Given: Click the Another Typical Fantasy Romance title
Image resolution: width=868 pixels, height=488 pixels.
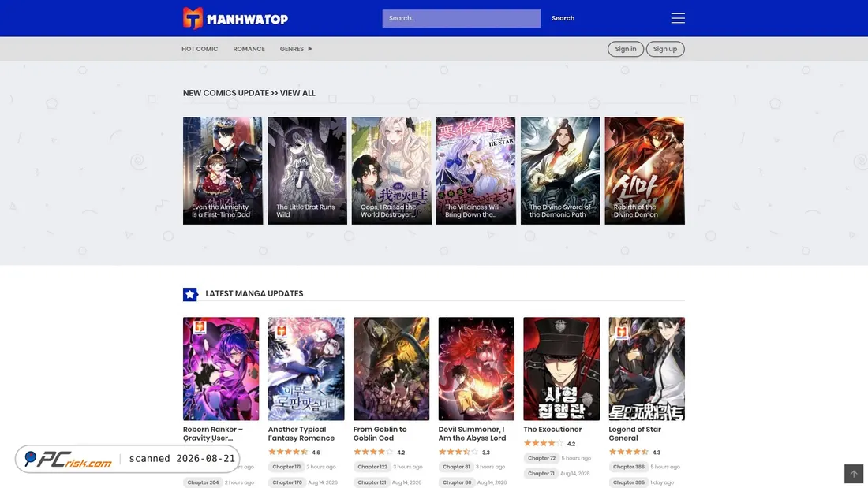Looking at the screenshot, I should coord(301,434).
